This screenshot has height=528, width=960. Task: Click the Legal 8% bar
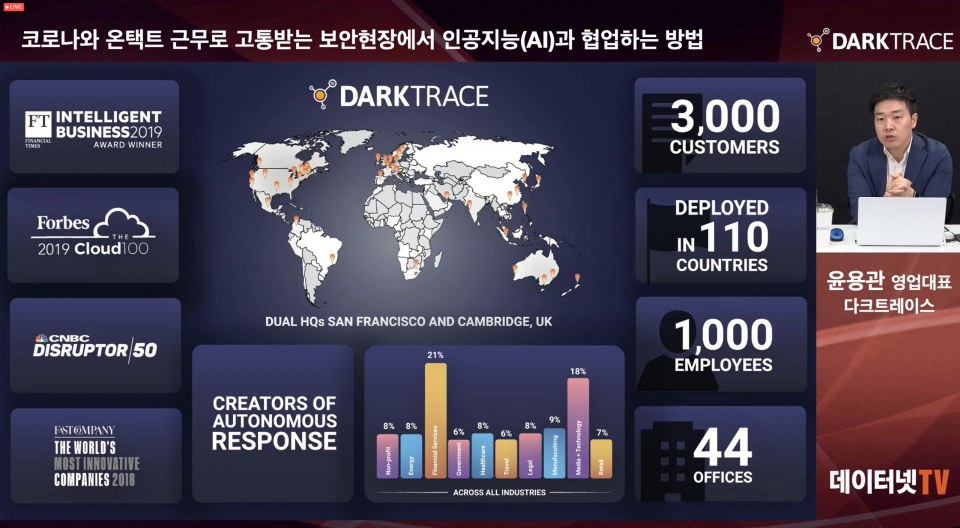click(x=530, y=456)
